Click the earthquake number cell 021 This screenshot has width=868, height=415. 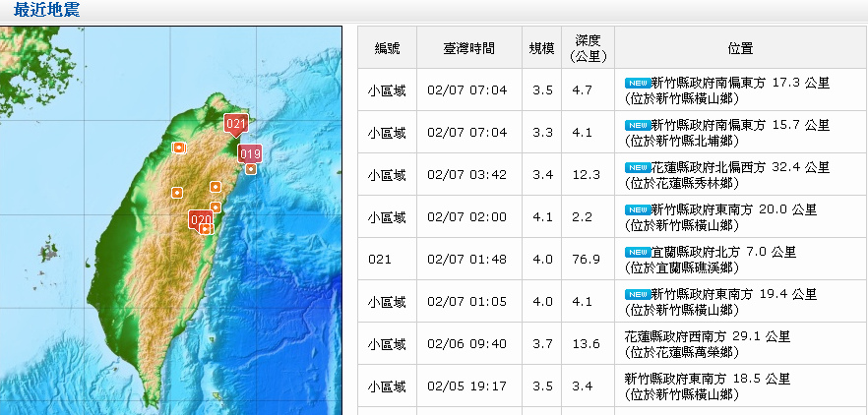pos(380,260)
